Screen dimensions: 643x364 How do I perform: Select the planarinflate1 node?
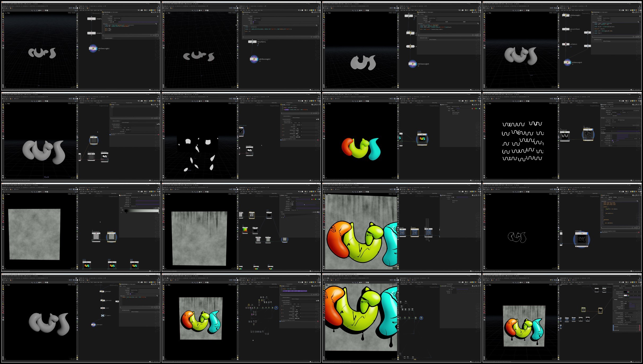point(566,29)
